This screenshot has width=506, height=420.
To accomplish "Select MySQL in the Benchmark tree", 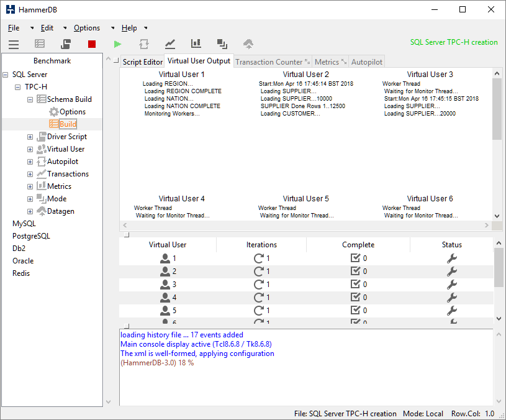I will click(24, 224).
